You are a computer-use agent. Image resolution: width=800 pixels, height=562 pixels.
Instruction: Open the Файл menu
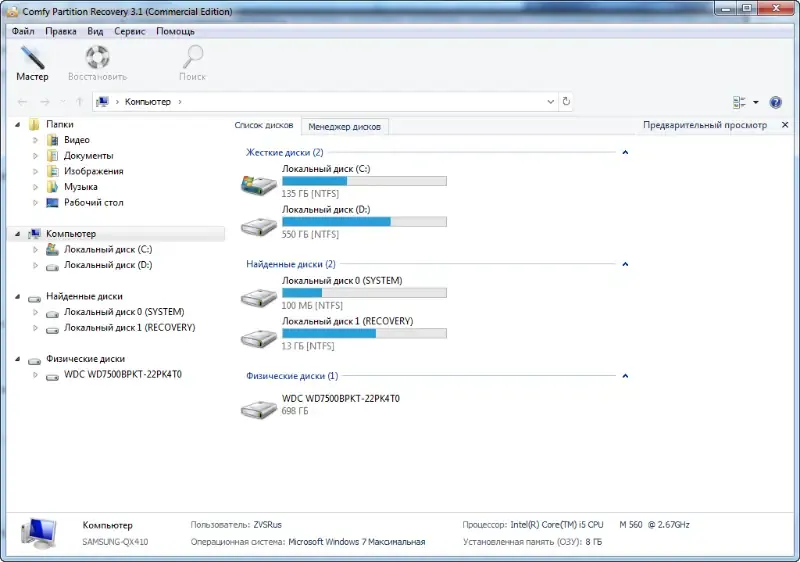point(23,31)
